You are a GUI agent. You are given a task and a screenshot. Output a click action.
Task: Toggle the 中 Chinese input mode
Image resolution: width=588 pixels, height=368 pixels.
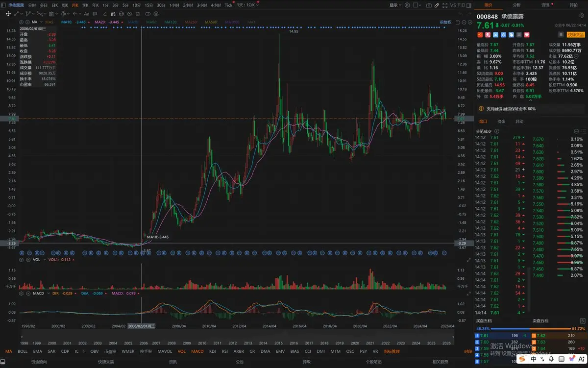pos(534,359)
